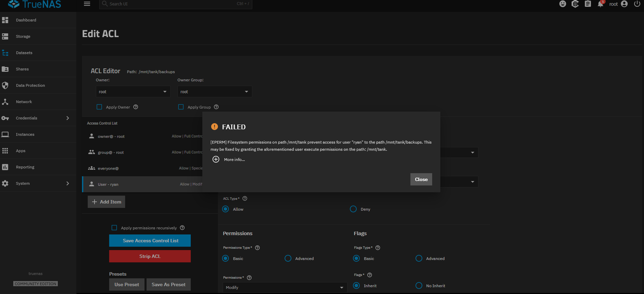Screen dimensions: 644x294
Task: Open the jobs clipboard icon
Action: point(588,4)
